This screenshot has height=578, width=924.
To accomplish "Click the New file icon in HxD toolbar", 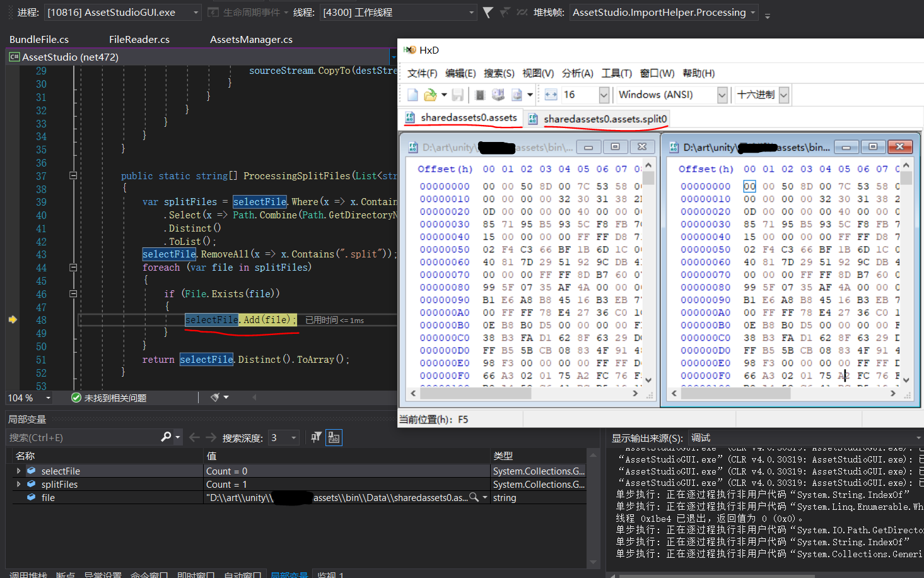I will click(412, 95).
